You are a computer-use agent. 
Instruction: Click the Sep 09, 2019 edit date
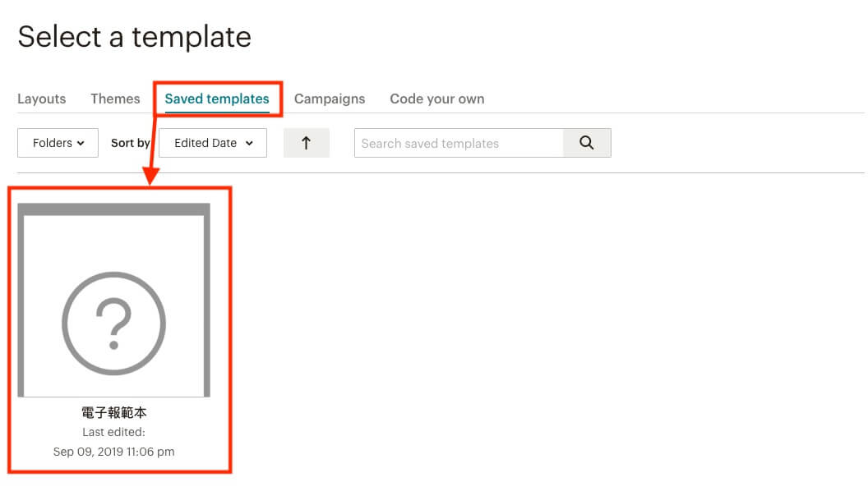click(x=114, y=452)
